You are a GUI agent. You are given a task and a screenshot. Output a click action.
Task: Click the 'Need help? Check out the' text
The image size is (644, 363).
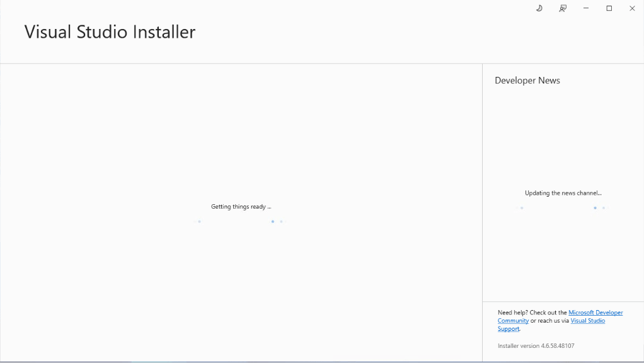[532, 313]
